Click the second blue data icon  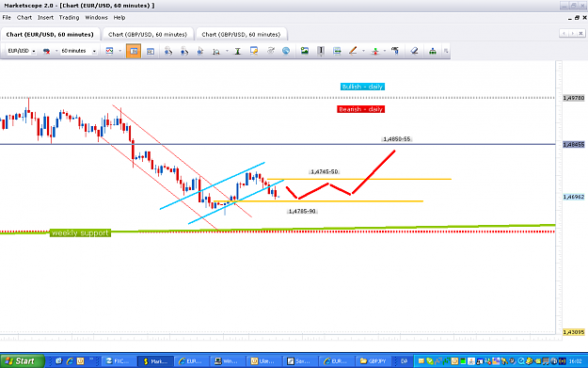184,51
